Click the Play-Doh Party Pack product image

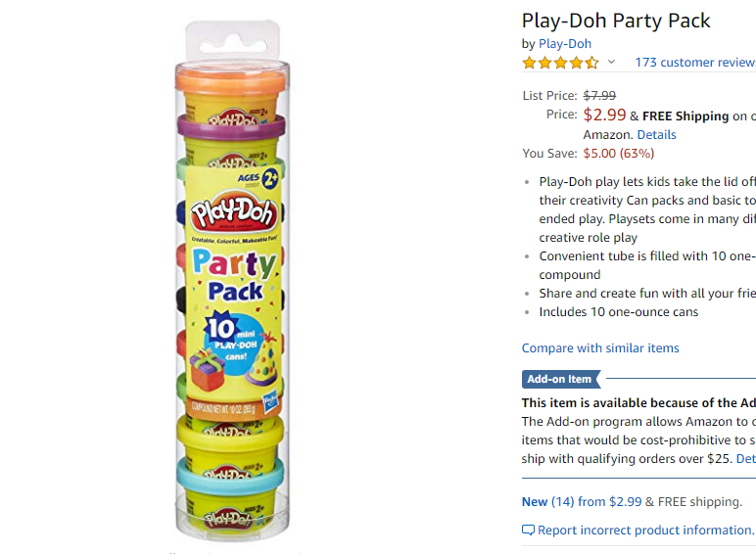[x=232, y=279]
